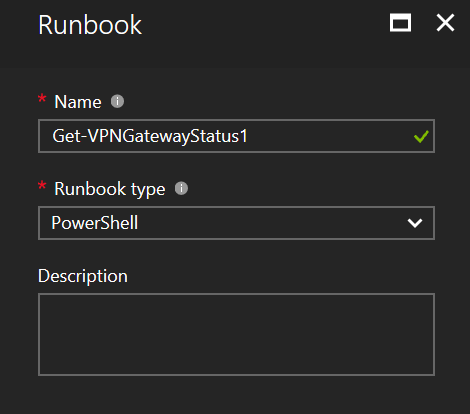Edit the Get-VPNGatewayStatus1 name field
Viewport: 470px width, 414px height.
click(236, 136)
